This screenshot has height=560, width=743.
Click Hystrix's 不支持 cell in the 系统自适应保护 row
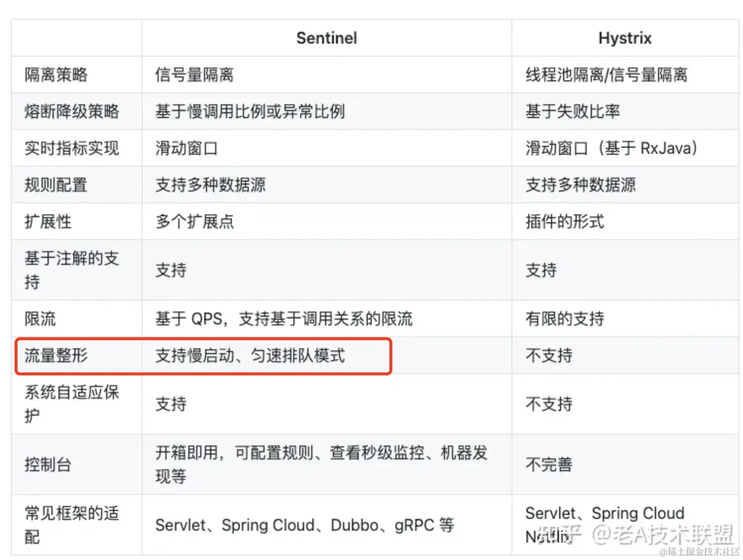point(625,404)
